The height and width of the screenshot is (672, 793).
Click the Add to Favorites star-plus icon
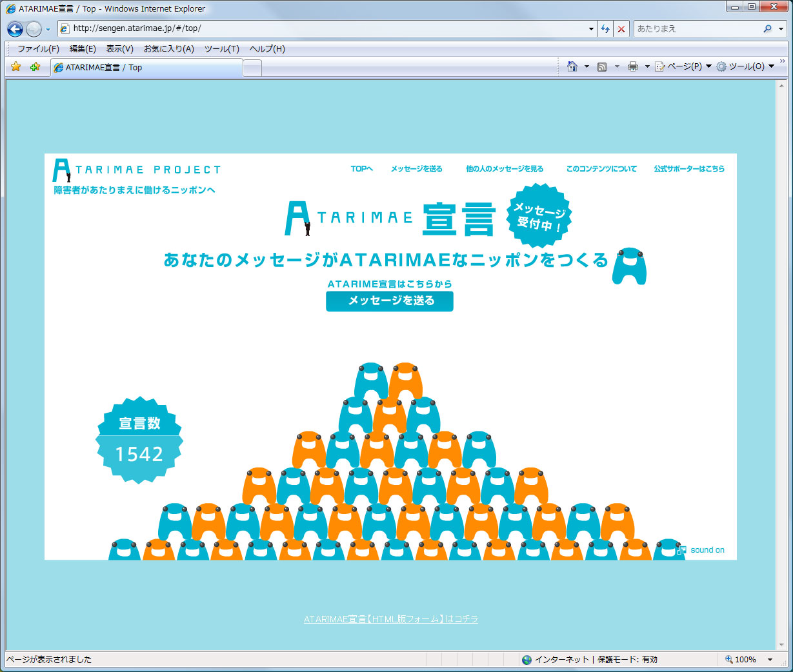(35, 66)
